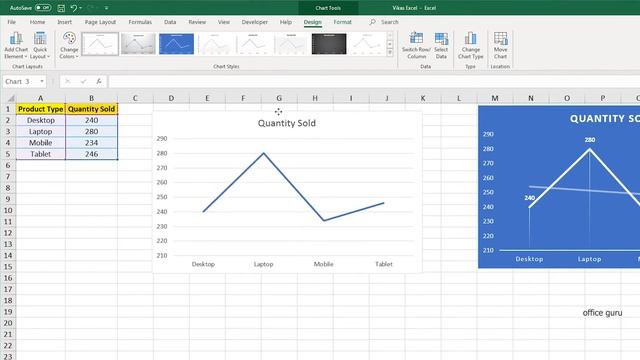Image resolution: width=640 pixels, height=360 pixels.
Task: Select column K header
Action: 423,98
